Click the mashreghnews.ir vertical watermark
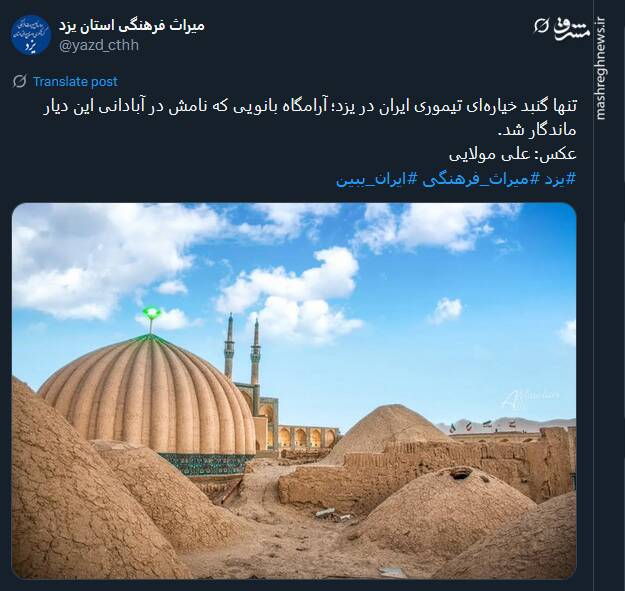The height and width of the screenshot is (591, 625). (x=601, y=68)
